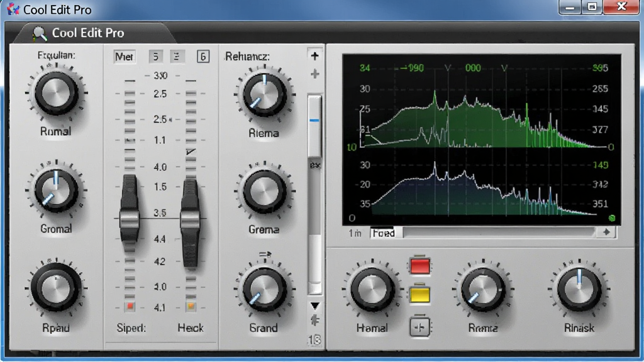Click the vertical scrollbar thumb with blue mark
The image size is (644, 362).
point(314,125)
